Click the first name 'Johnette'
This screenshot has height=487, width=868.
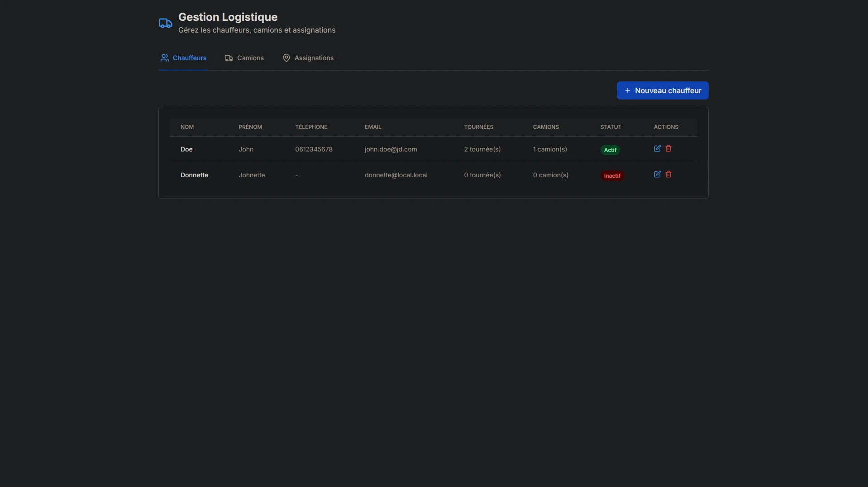(x=252, y=175)
